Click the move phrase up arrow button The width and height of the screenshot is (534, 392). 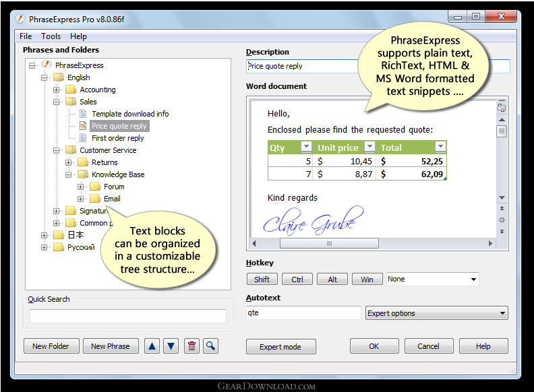[152, 346]
